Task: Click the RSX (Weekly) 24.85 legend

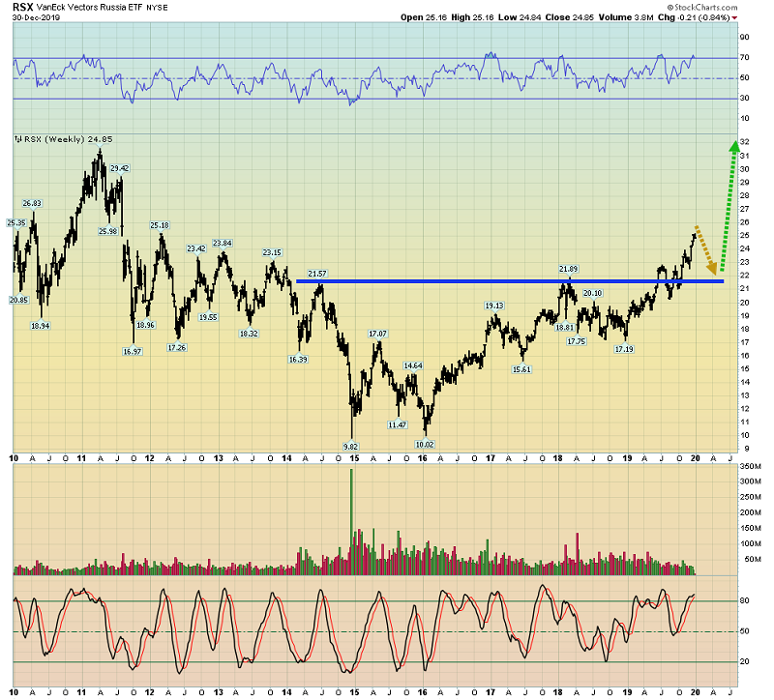Action: coord(68,139)
